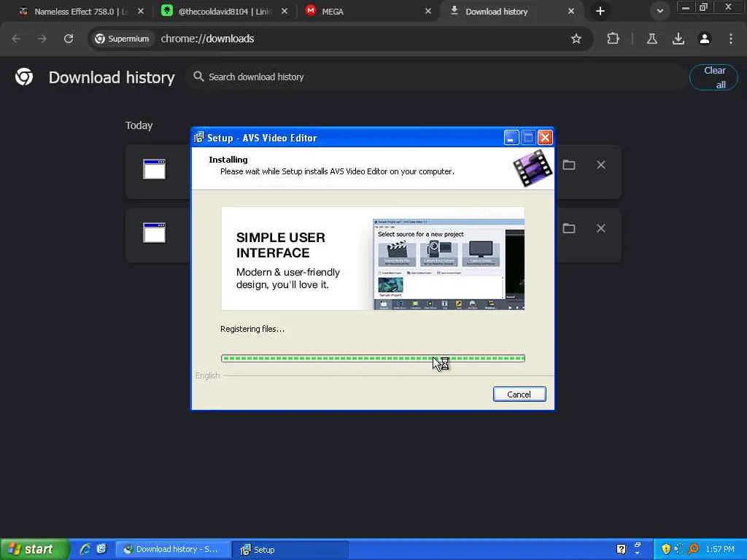
Task: Go forward in browser history
Action: click(42, 39)
